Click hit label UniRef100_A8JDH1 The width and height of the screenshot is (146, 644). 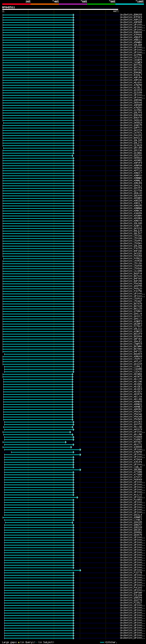131,384
